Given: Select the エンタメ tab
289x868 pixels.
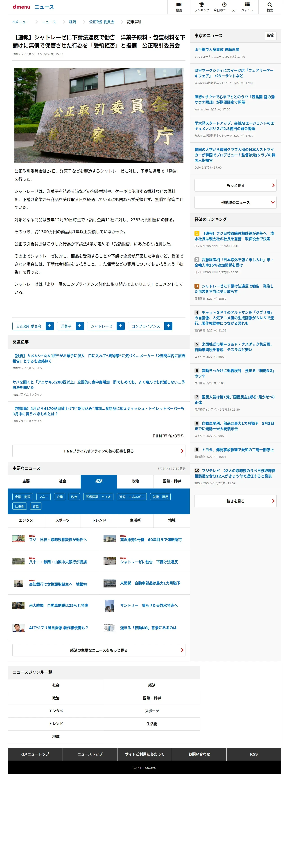Looking at the screenshot, I should pos(26,521).
